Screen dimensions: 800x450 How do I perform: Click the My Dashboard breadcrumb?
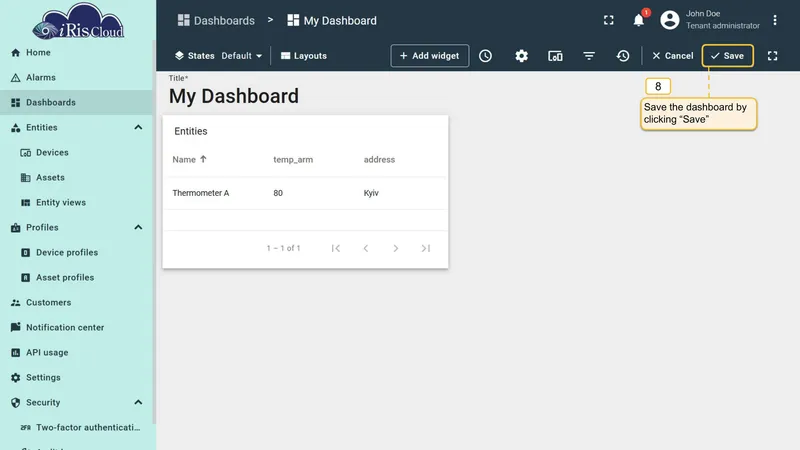[332, 20]
